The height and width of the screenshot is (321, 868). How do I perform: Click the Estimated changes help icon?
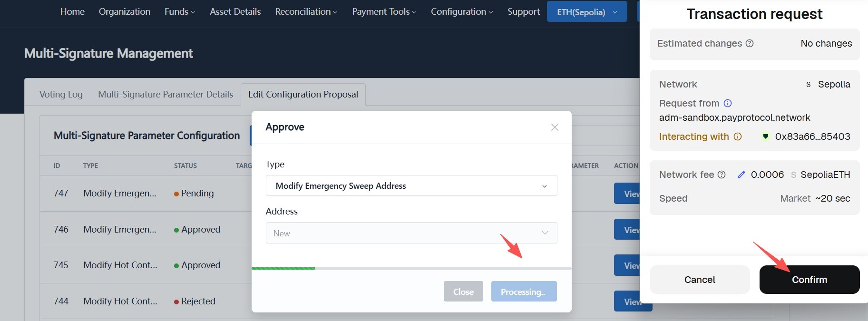pos(750,43)
